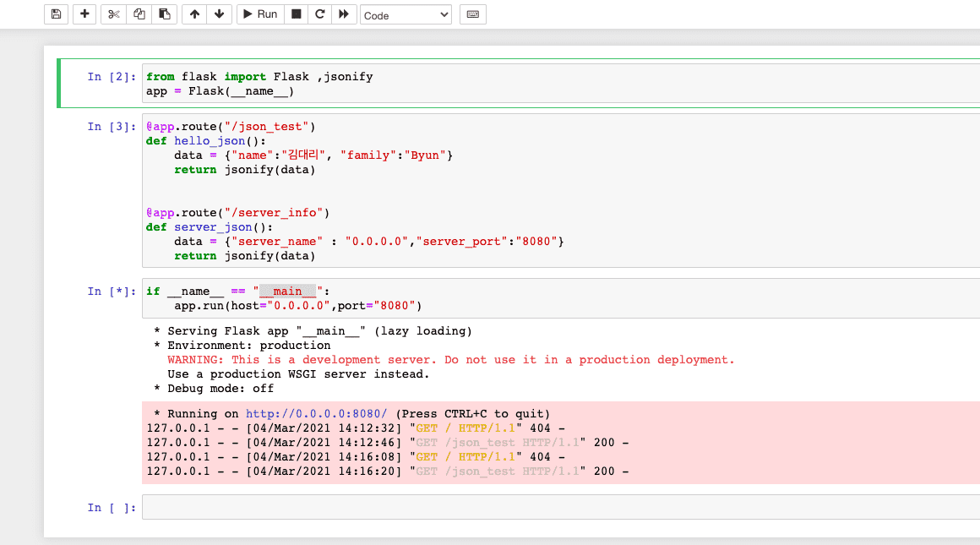This screenshot has width=980, height=545.
Task: Move selected cell down arrow
Action: (219, 14)
